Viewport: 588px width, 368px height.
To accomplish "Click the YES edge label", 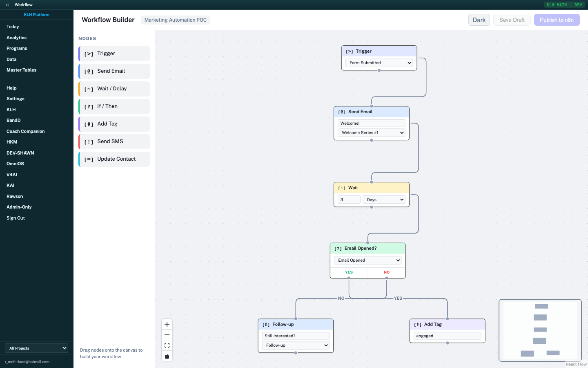I will [398, 298].
